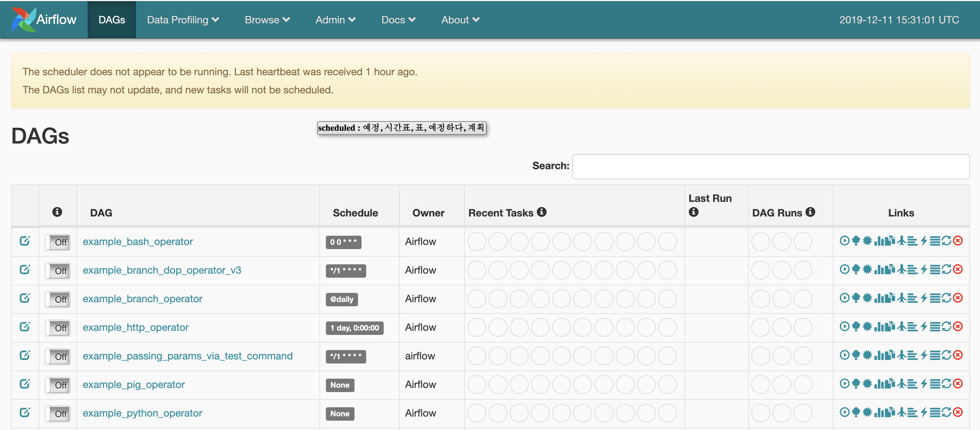Toggle example_branch_dop_operator_v3 DAG on
980x430 pixels.
tap(58, 271)
